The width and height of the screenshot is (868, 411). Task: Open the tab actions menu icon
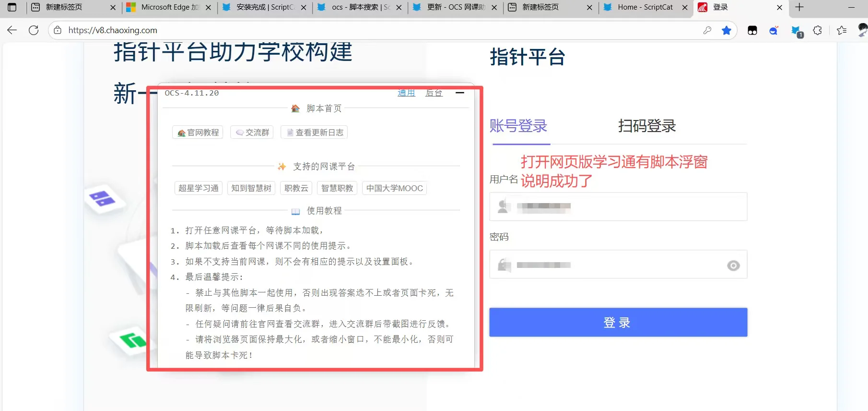[12, 7]
